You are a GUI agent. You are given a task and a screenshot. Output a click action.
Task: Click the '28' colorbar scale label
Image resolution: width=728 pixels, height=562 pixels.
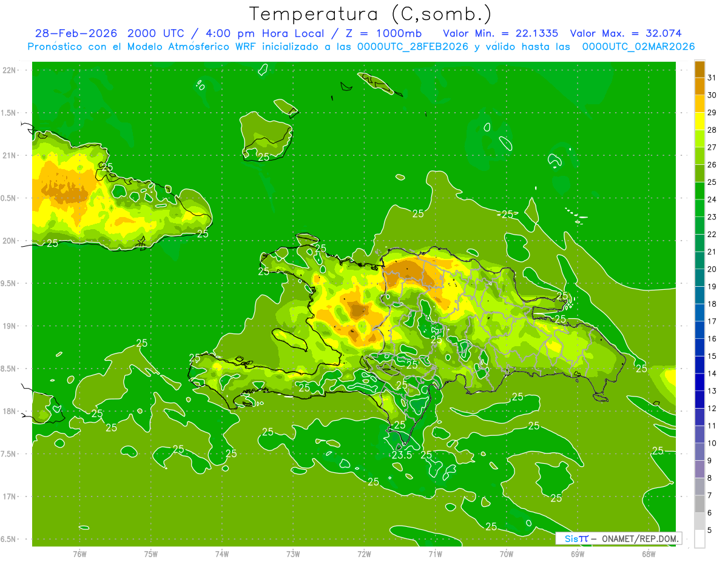tap(712, 130)
